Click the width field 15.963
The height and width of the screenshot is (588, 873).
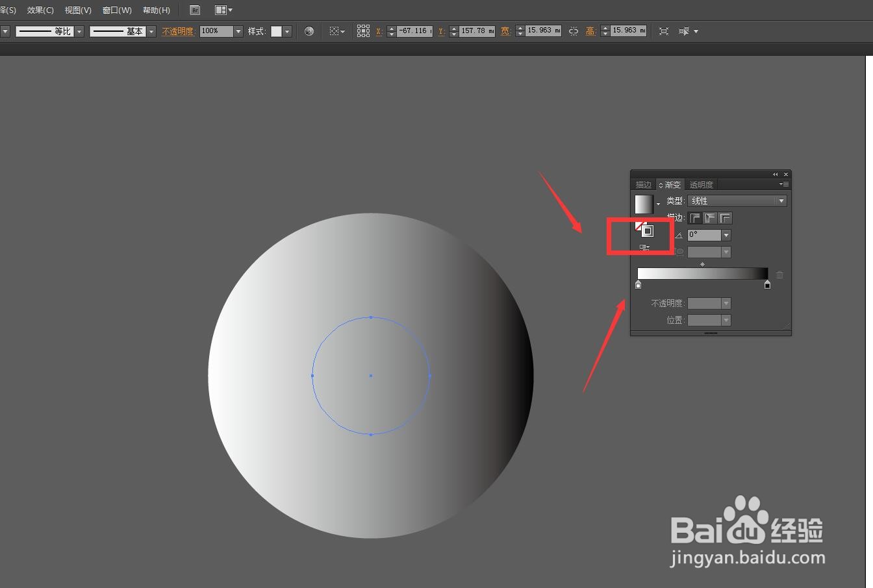[543, 31]
